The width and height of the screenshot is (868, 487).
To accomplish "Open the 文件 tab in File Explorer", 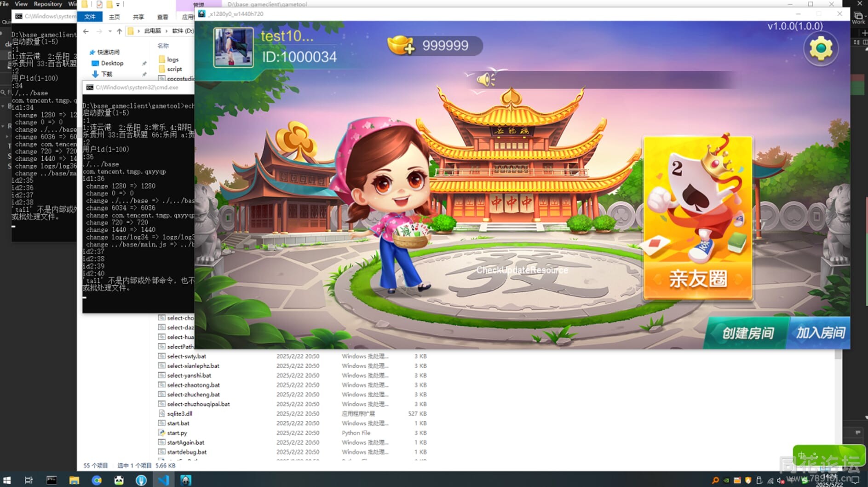I will [90, 17].
